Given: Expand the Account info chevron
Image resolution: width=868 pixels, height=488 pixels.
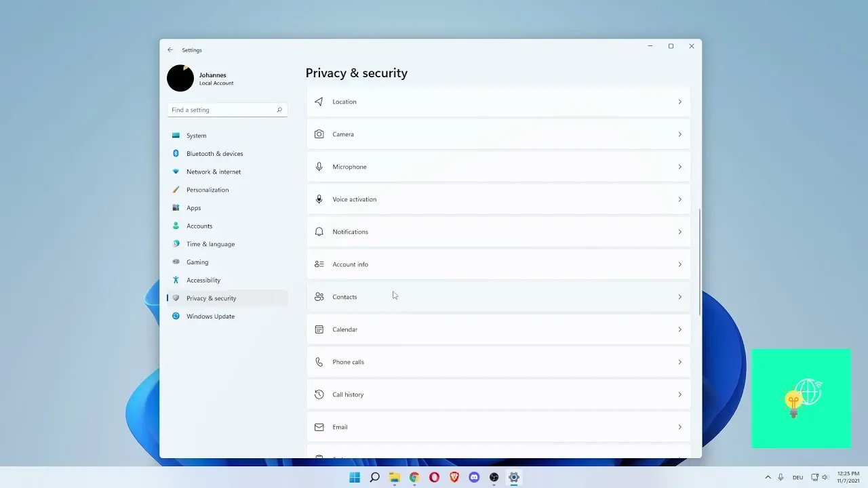Looking at the screenshot, I should coord(679,264).
